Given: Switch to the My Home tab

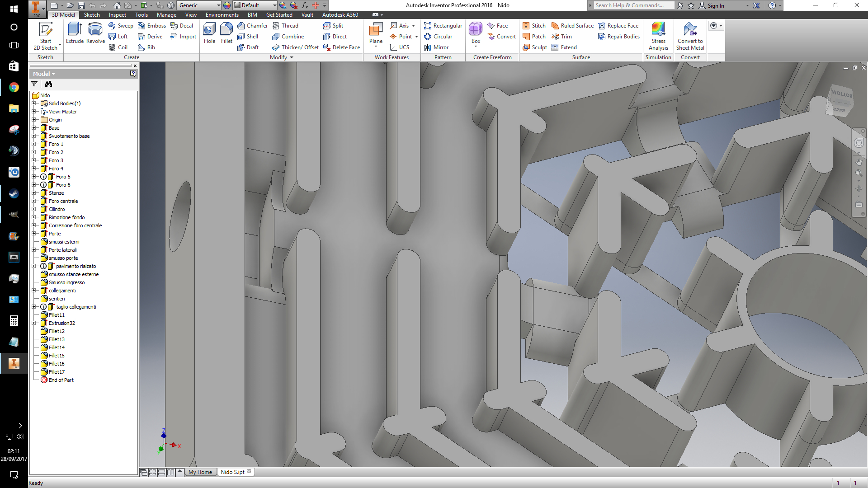Looking at the screenshot, I should click(200, 472).
